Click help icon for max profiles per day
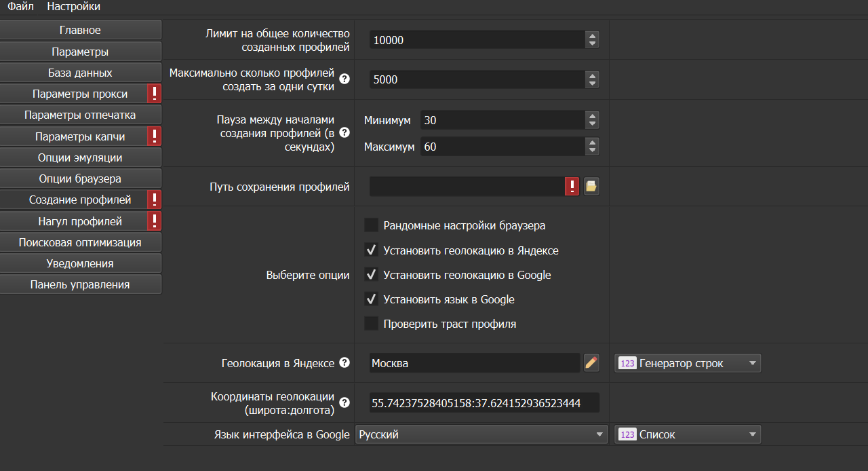 click(344, 79)
